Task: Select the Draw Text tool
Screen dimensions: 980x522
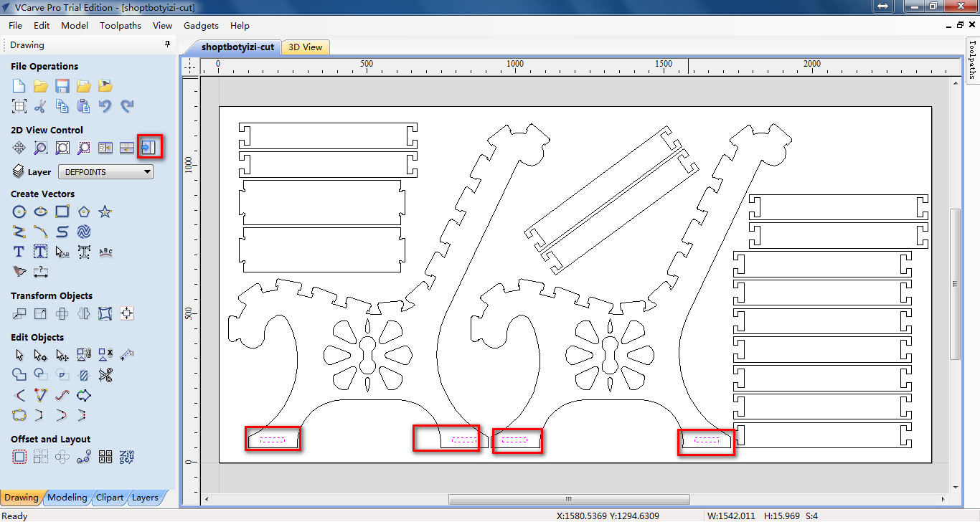Action: pos(19,252)
